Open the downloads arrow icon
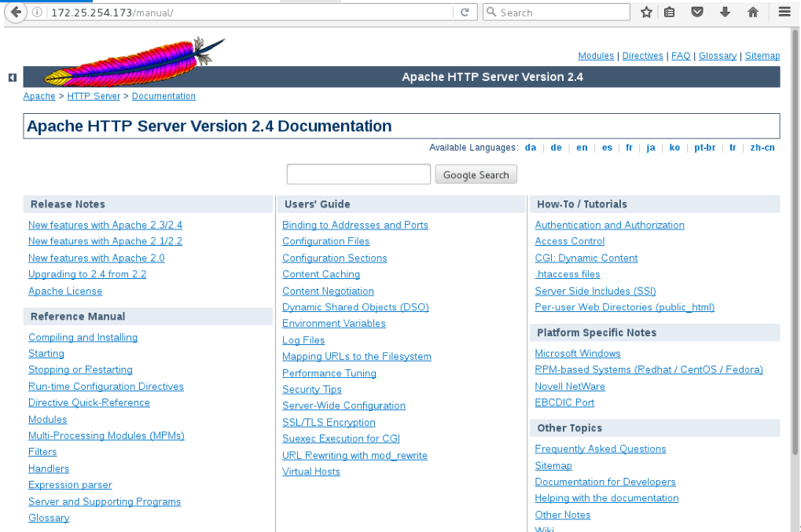The height and width of the screenshot is (532, 801). click(x=725, y=12)
